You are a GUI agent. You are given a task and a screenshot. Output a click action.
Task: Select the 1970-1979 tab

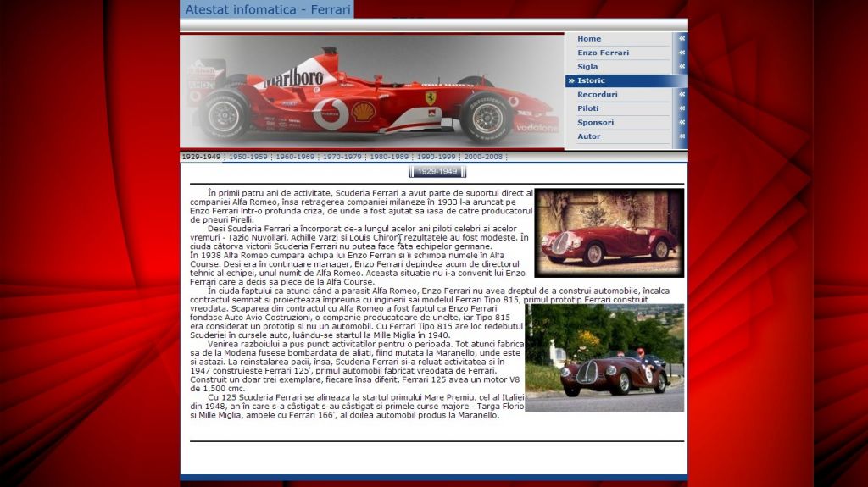click(342, 157)
